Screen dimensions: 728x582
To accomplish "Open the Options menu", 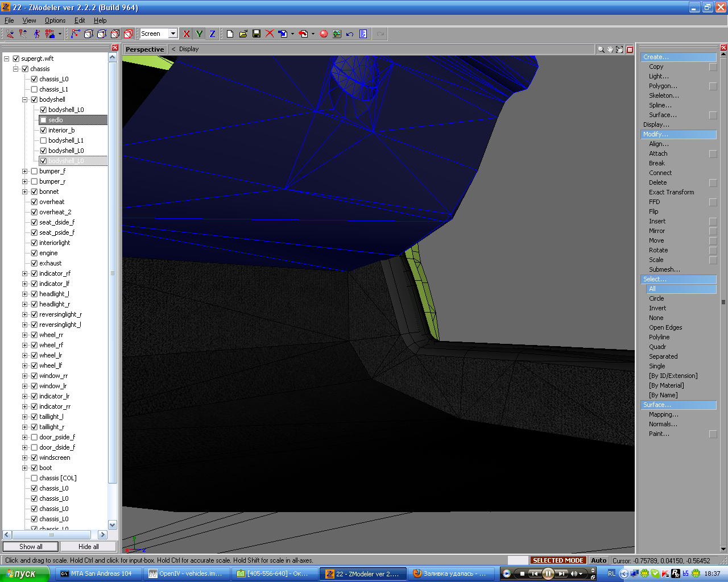I will pos(55,20).
